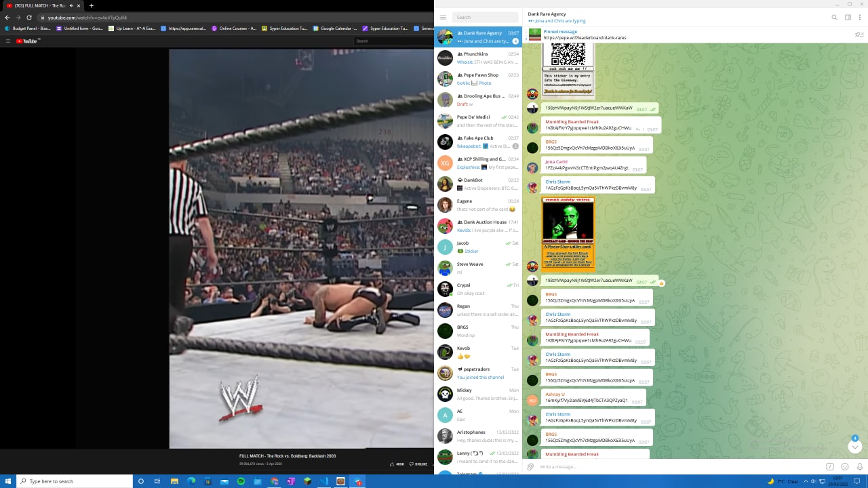
Task: Open a new browser tab
Action: pyautogui.click(x=92, y=6)
